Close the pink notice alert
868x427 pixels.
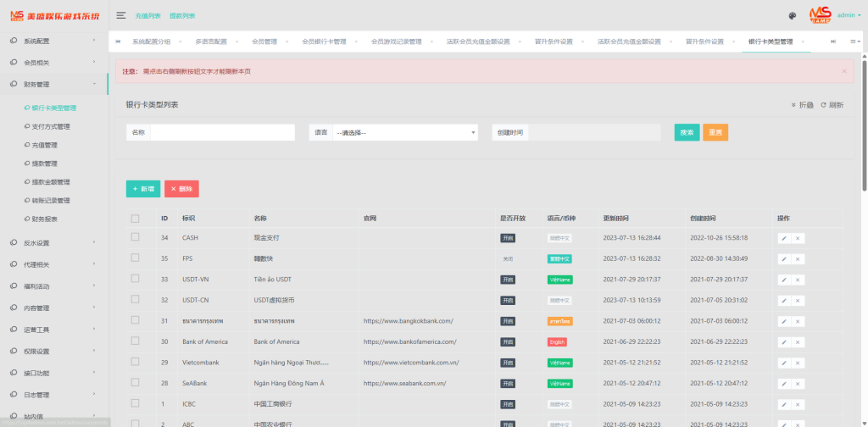(844, 71)
